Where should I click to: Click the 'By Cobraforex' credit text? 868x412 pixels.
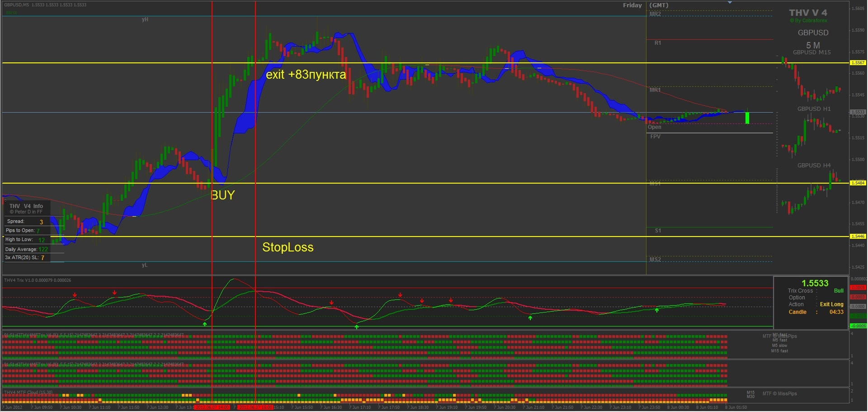pyautogui.click(x=808, y=20)
